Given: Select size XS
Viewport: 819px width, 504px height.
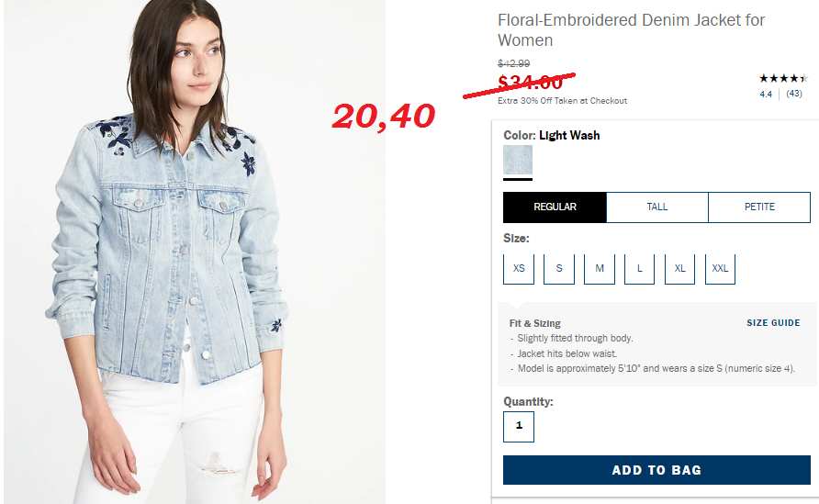Looking at the screenshot, I should [519, 268].
